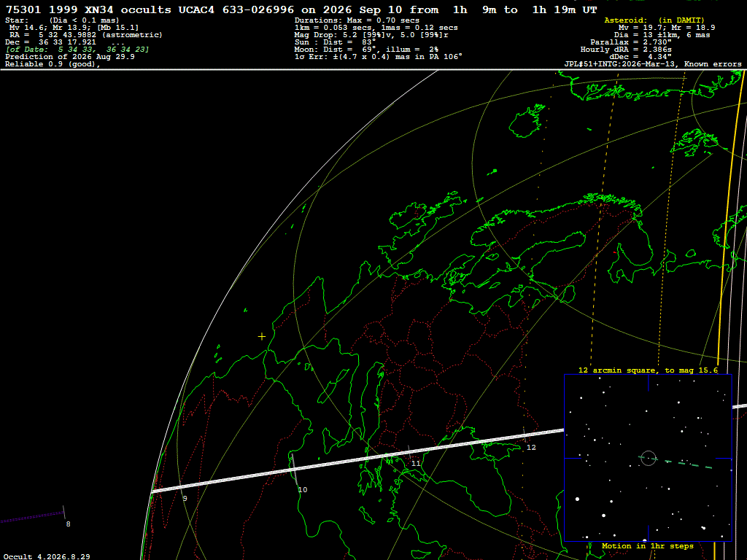Click the '12 arcmin square, to mag 15.6' label
Viewport: 747px width, 560px height.
coord(648,370)
